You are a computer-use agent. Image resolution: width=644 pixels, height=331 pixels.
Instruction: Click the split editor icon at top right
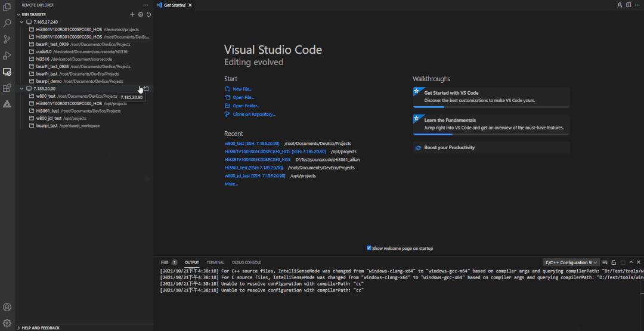tap(628, 5)
